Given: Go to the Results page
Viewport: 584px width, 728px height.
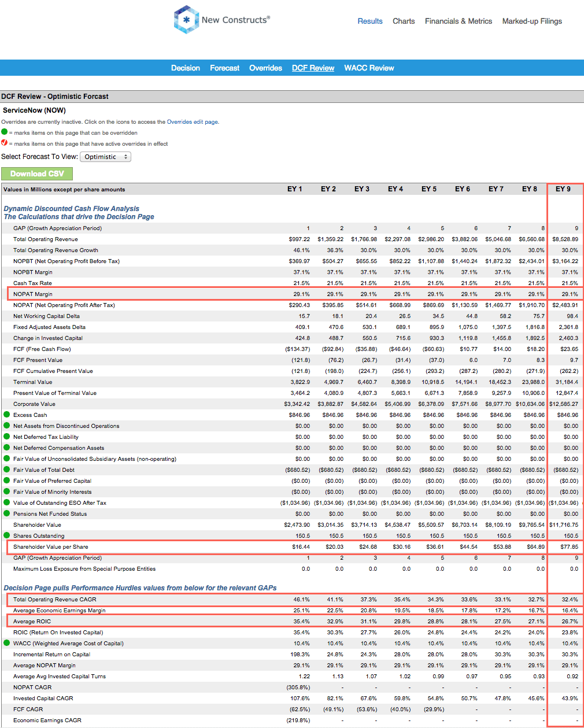Looking at the screenshot, I should [x=370, y=21].
